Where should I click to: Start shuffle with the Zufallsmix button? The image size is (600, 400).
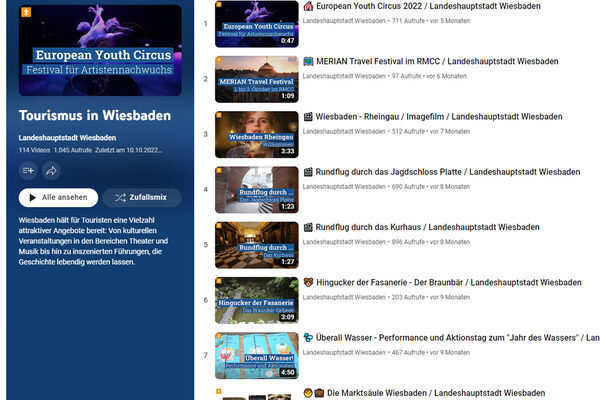tap(142, 198)
